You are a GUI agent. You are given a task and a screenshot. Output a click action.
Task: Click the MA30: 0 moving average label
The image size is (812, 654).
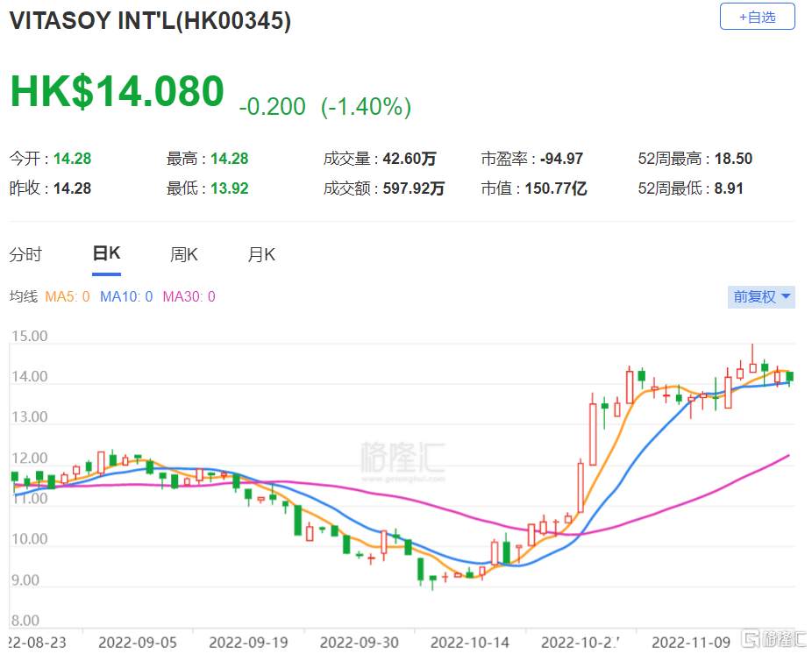[189, 296]
